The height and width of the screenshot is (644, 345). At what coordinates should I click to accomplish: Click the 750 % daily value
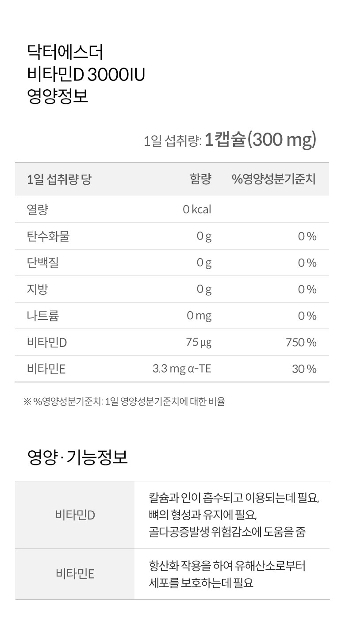pos(301,343)
